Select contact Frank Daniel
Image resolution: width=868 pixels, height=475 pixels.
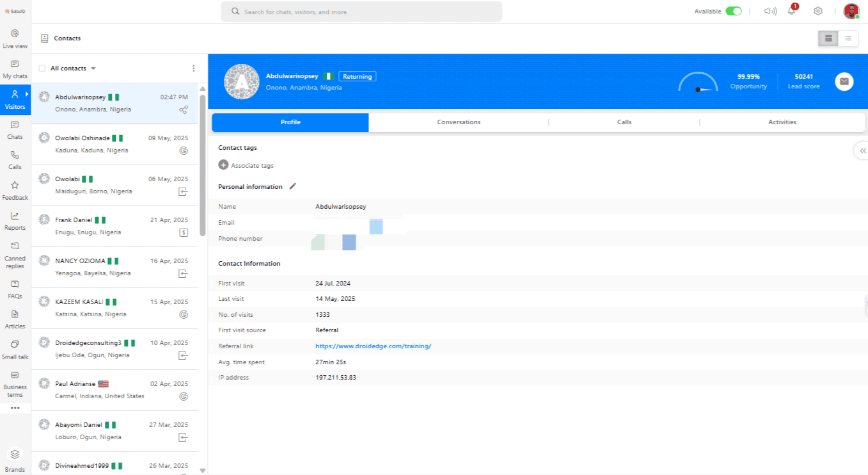coord(115,226)
